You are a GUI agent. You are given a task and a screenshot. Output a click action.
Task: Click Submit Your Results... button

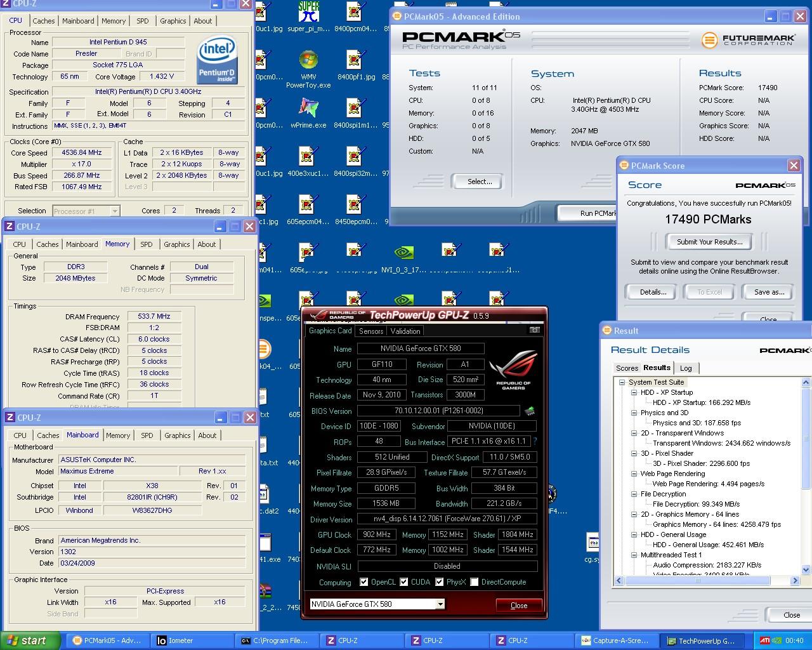(x=709, y=242)
